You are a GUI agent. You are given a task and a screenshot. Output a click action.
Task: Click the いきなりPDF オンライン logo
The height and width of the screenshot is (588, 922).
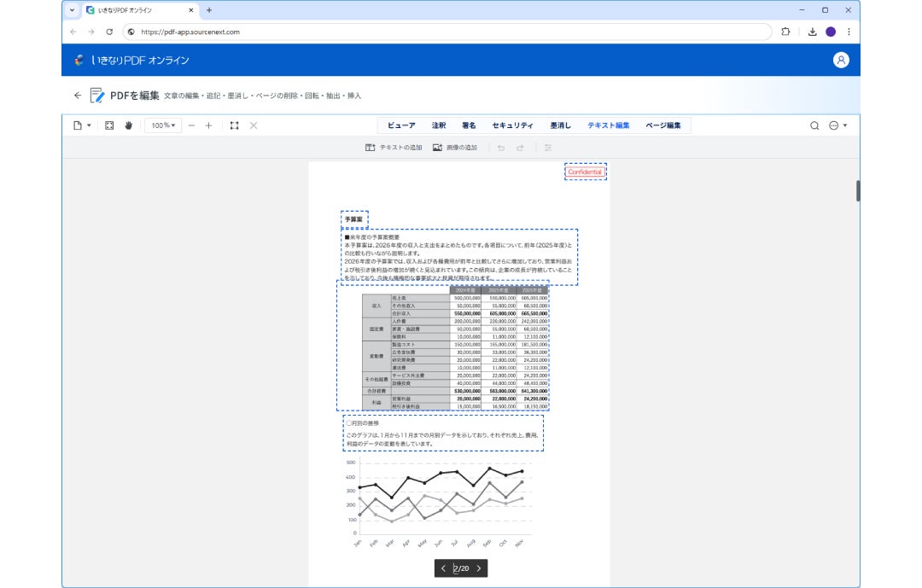click(x=131, y=60)
